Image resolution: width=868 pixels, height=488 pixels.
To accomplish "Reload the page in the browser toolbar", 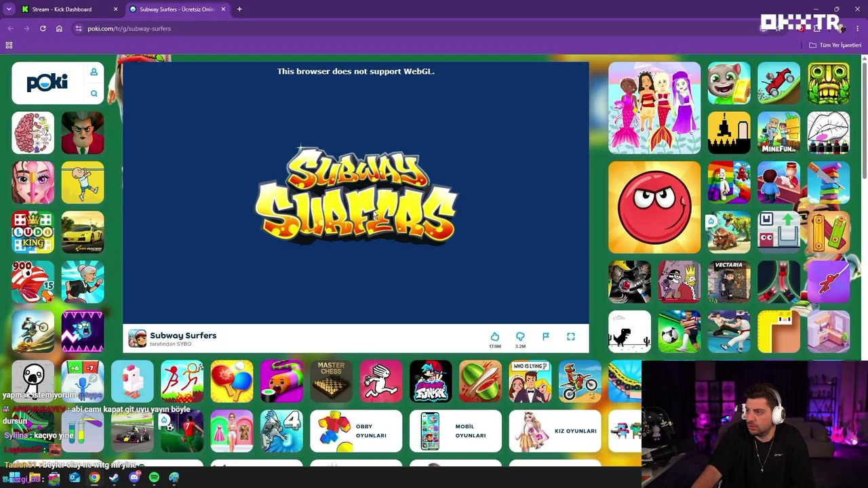I will tap(43, 28).
